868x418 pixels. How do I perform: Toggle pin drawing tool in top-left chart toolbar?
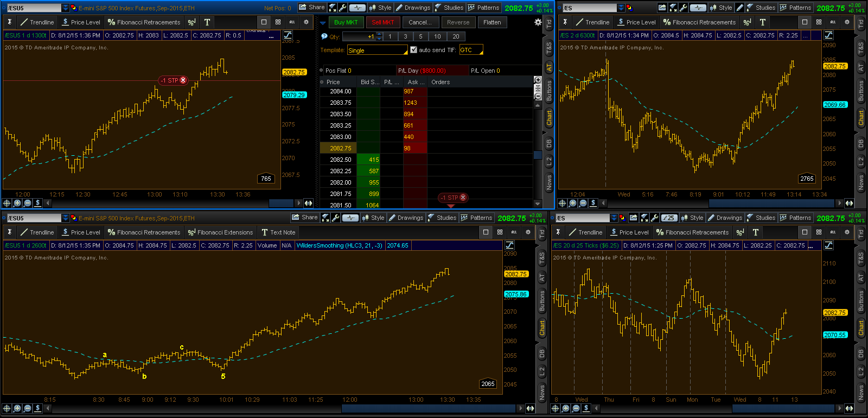(10, 22)
